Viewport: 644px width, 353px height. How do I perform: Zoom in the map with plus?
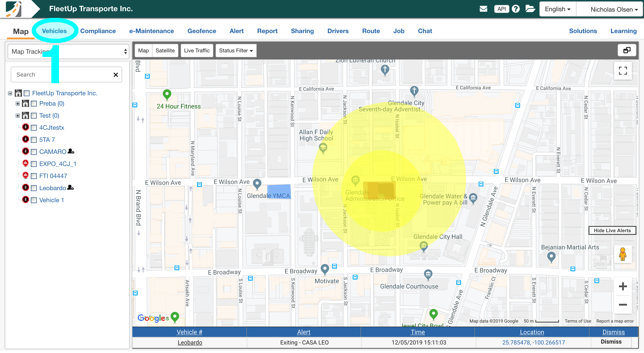coord(623,286)
